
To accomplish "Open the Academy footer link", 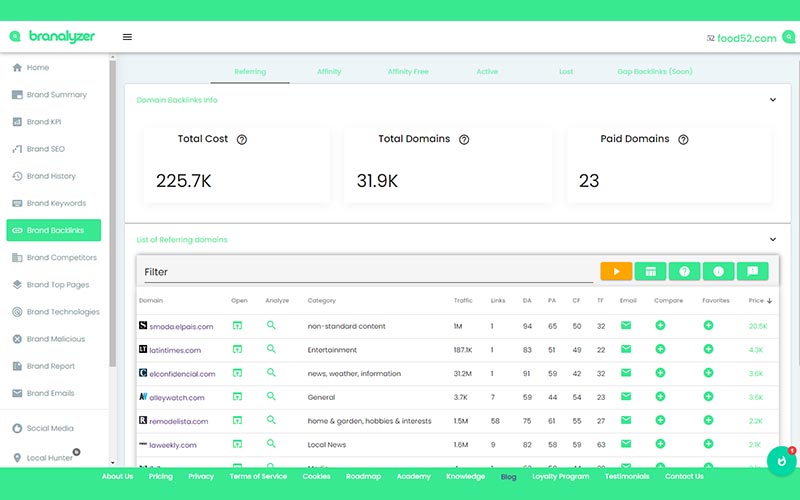I will point(414,477).
